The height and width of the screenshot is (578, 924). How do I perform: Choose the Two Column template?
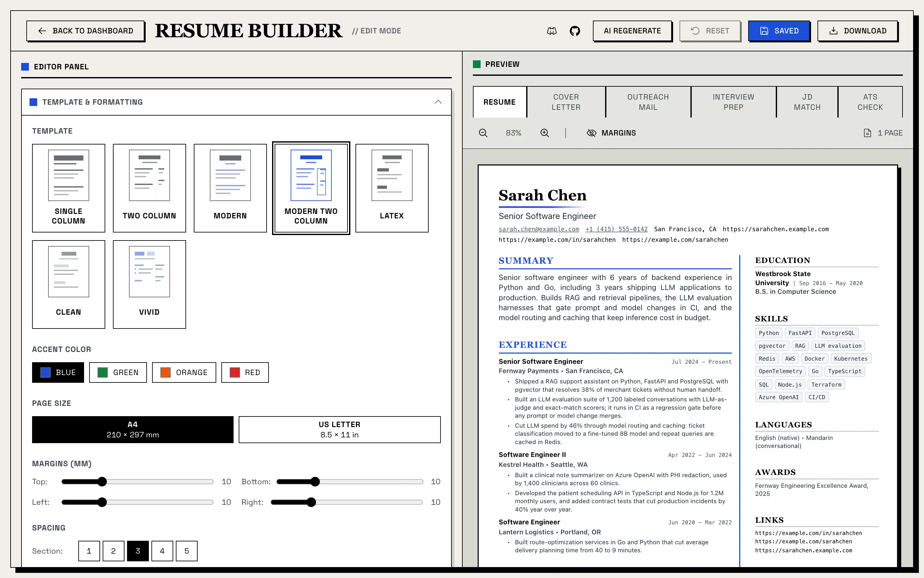pos(149,188)
